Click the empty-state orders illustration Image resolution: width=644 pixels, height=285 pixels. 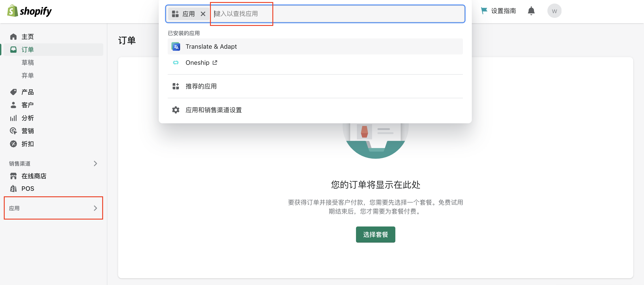(375, 141)
